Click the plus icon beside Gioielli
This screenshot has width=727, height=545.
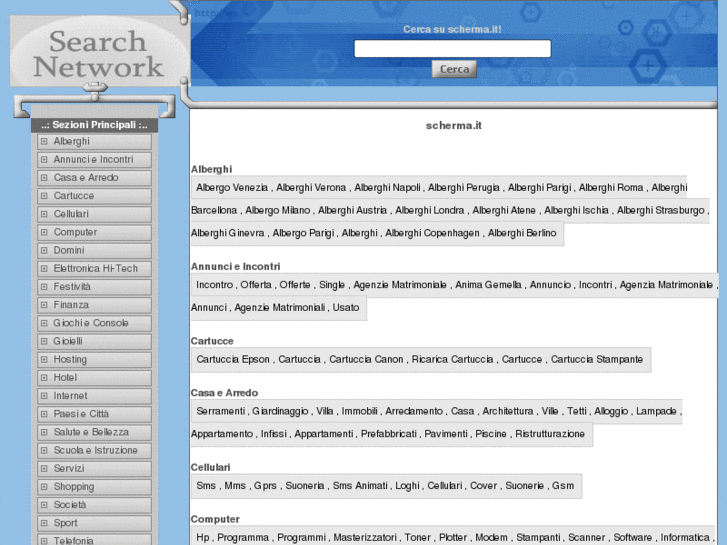[44, 341]
